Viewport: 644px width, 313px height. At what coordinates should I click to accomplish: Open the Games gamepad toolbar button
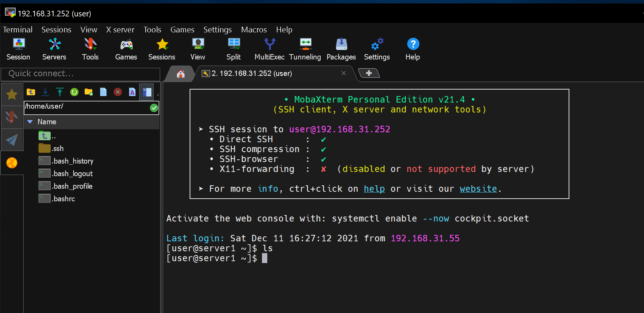tap(126, 49)
